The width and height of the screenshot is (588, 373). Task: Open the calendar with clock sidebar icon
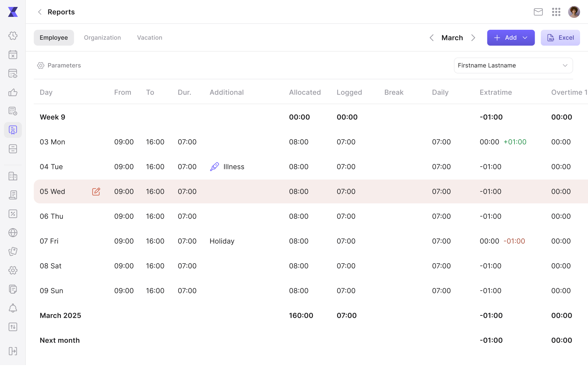[13, 111]
